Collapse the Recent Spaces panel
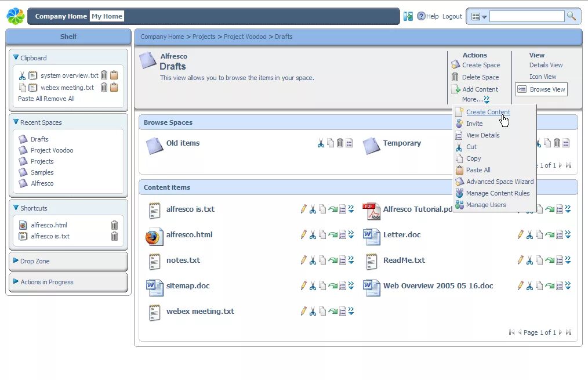The height and width of the screenshot is (380, 588). pyautogui.click(x=16, y=122)
